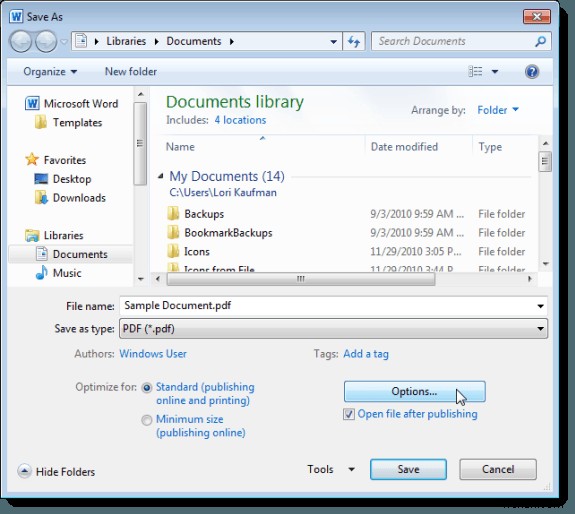Open the Save as type dropdown

pos(333,328)
